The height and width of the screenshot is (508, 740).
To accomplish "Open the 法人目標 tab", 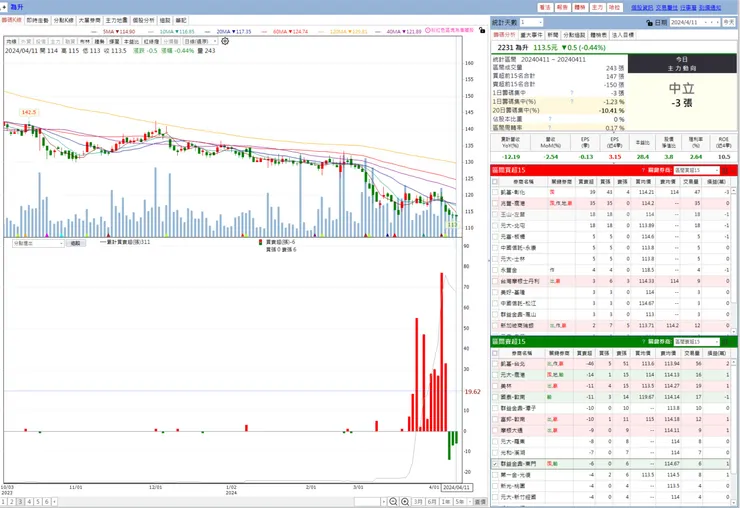I will click(623, 35).
